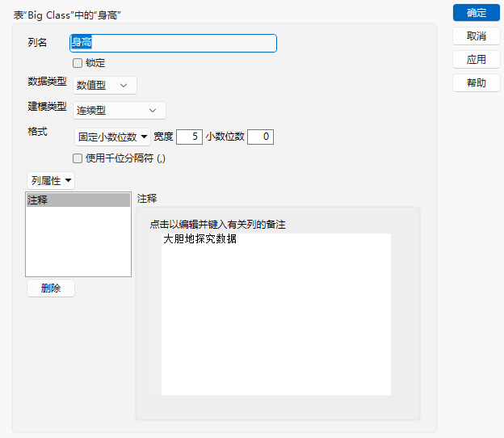
Task: Click the 删除 button below the list
Action: (x=51, y=288)
